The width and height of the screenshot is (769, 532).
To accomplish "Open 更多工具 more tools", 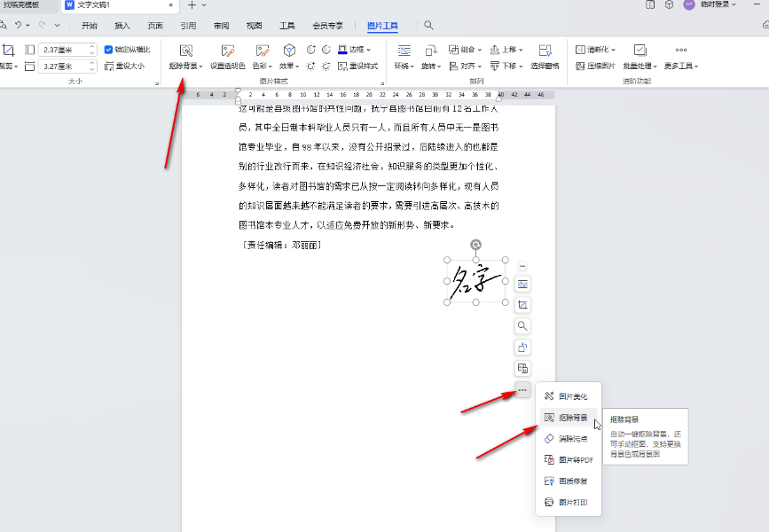I will [x=680, y=58].
